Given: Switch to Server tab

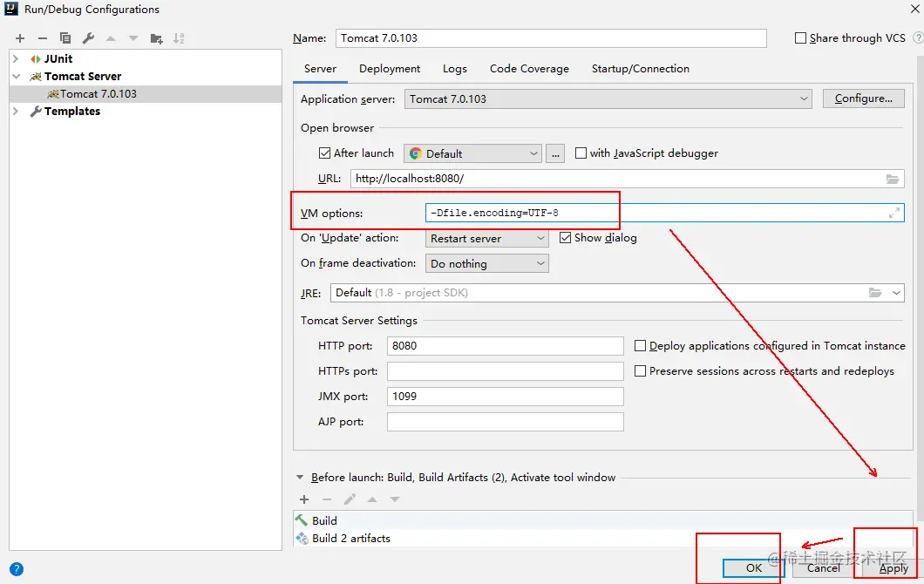Looking at the screenshot, I should tap(320, 69).
